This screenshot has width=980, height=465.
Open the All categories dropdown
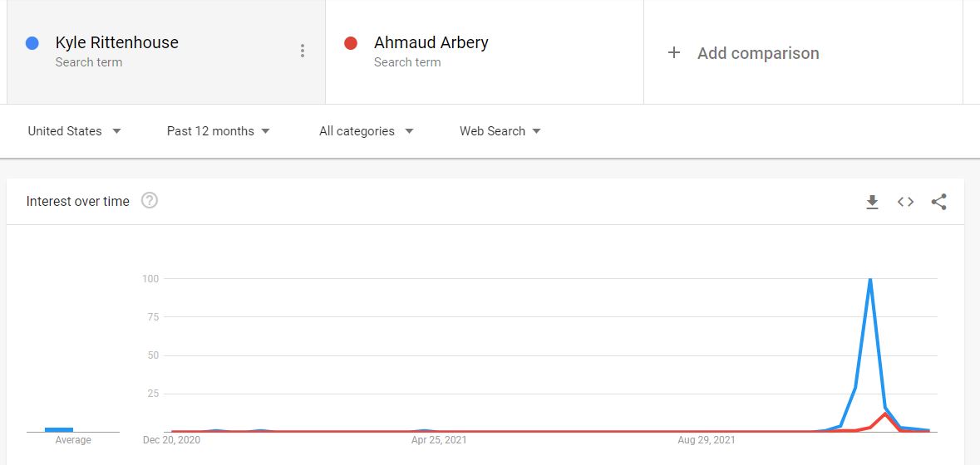pos(366,131)
